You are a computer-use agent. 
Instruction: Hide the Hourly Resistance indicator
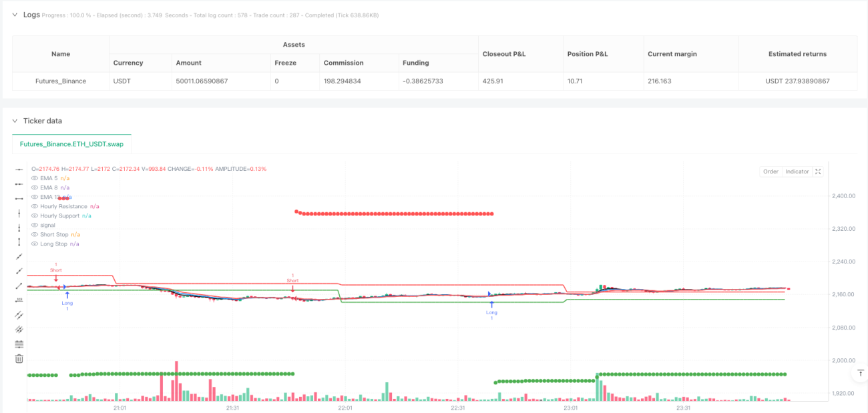35,206
